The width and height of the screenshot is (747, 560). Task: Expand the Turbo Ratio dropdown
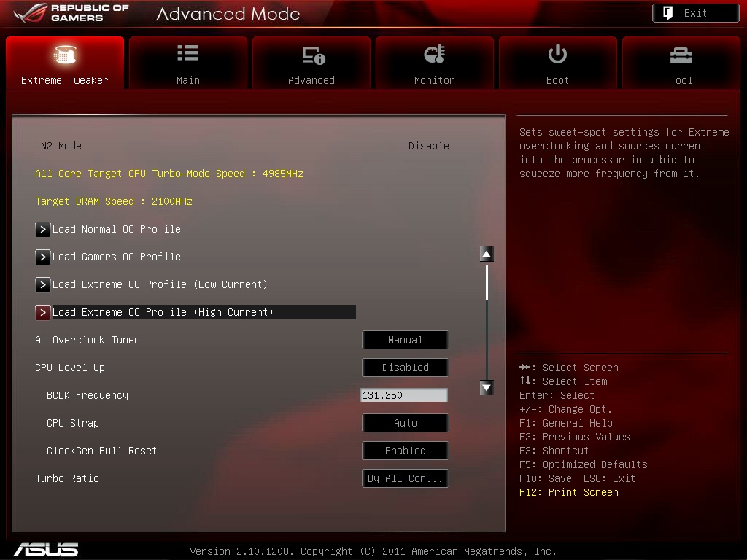pos(405,478)
